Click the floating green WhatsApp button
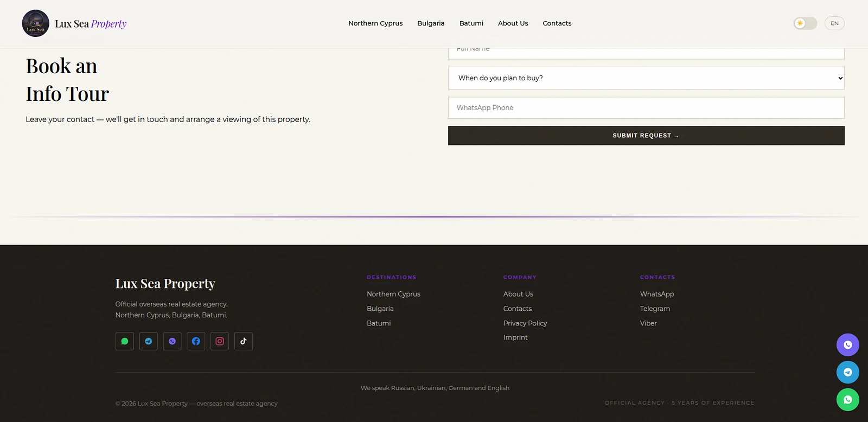Screen dimensions: 868x422 click(848, 400)
